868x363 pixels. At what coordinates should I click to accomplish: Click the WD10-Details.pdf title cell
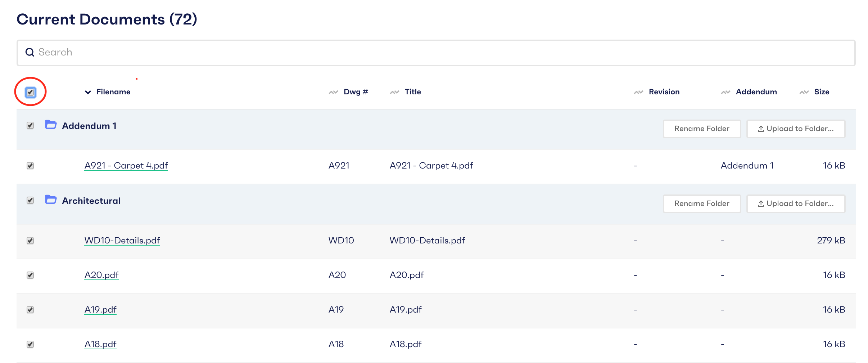pos(427,241)
